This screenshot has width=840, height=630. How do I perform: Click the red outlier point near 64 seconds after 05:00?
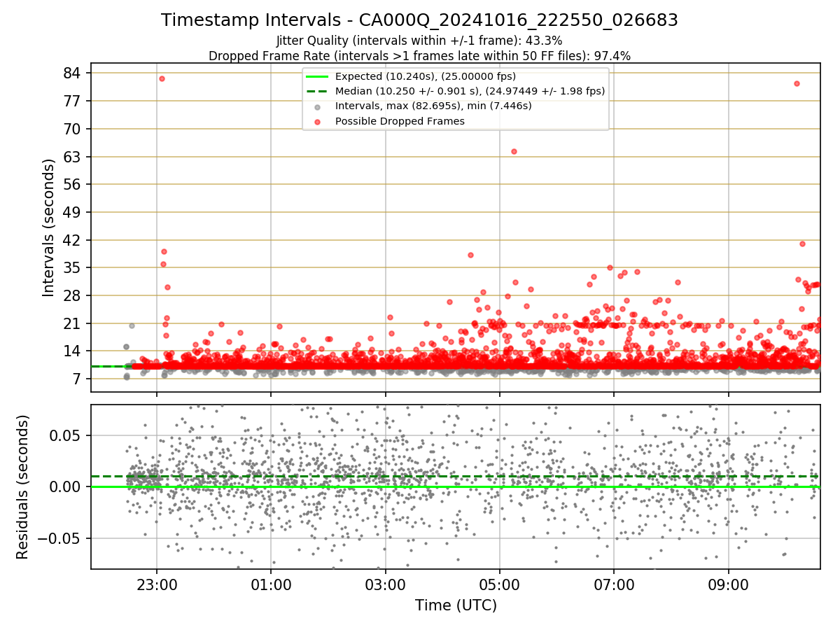point(514,151)
